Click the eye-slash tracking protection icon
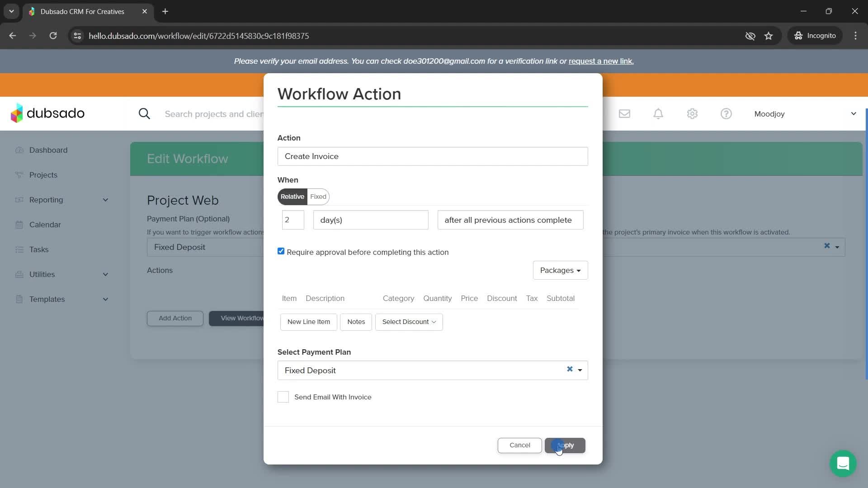The width and height of the screenshot is (868, 488). coord(750,36)
